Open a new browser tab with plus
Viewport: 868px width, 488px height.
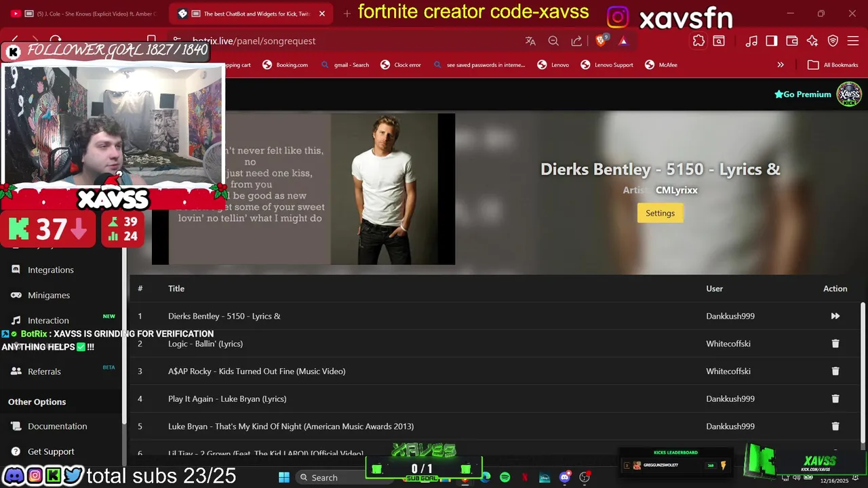[x=347, y=14]
